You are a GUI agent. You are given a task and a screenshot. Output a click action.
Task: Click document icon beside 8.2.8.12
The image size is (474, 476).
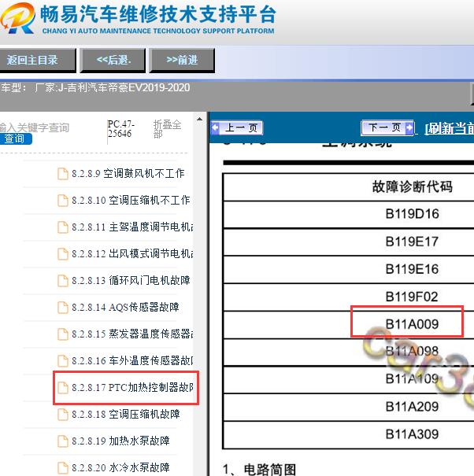click(63, 254)
